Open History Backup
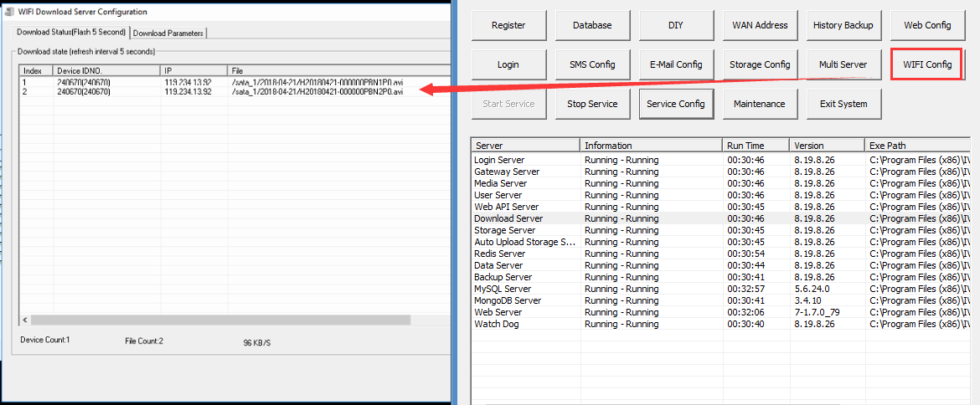Screen dimensions: 980x405 click(843, 26)
